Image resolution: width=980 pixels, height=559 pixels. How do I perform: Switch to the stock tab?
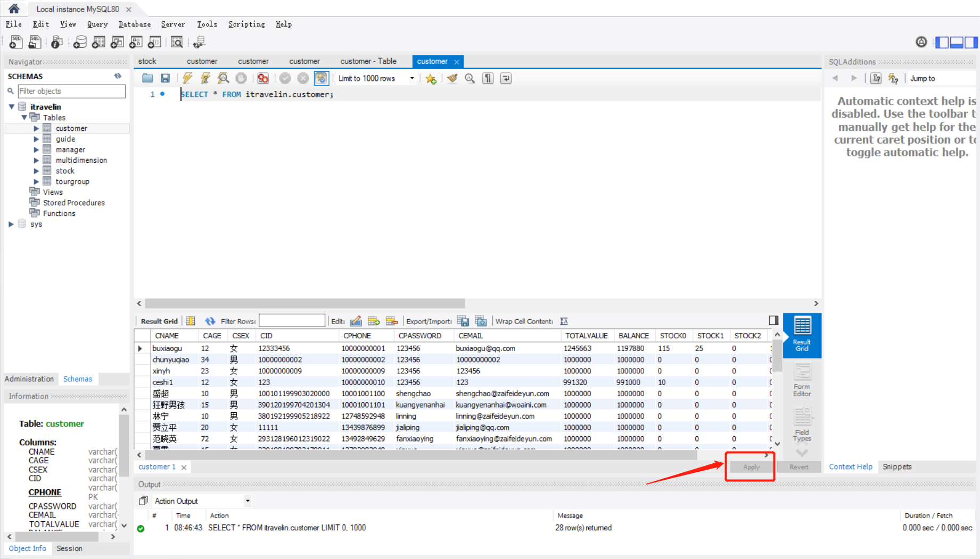coord(147,61)
